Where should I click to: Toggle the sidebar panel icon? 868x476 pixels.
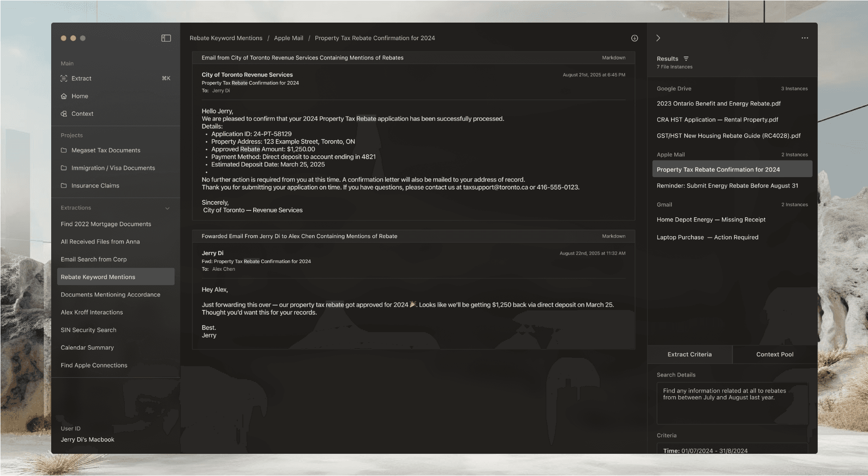[x=166, y=38]
